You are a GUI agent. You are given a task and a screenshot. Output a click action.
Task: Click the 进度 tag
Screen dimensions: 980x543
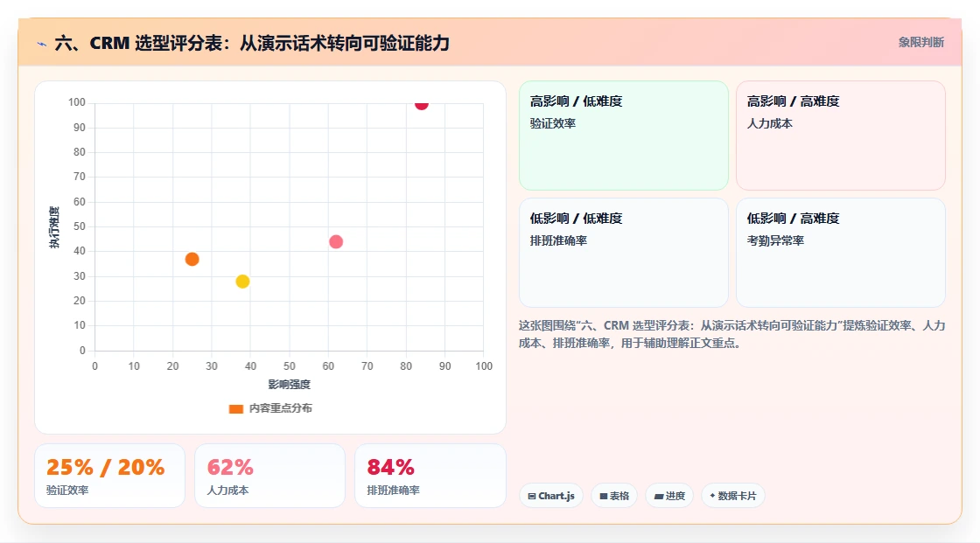668,496
